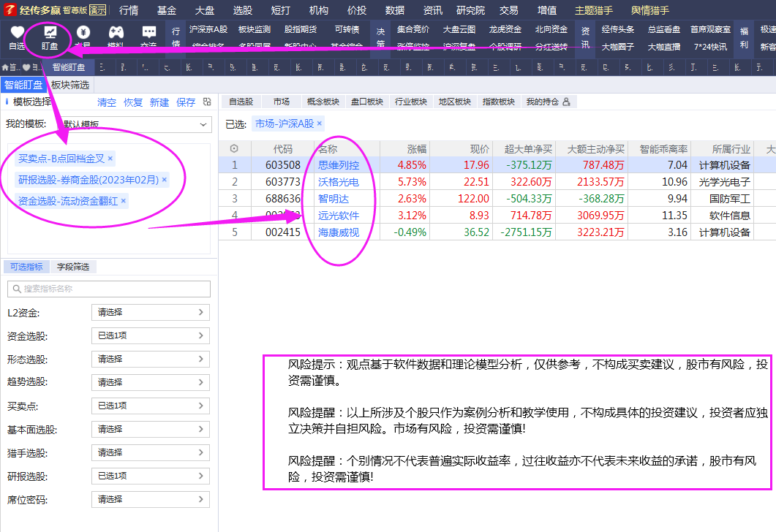Screen dimensions: 776x532
Task: Click 清空 to clear the template
Action: point(106,102)
